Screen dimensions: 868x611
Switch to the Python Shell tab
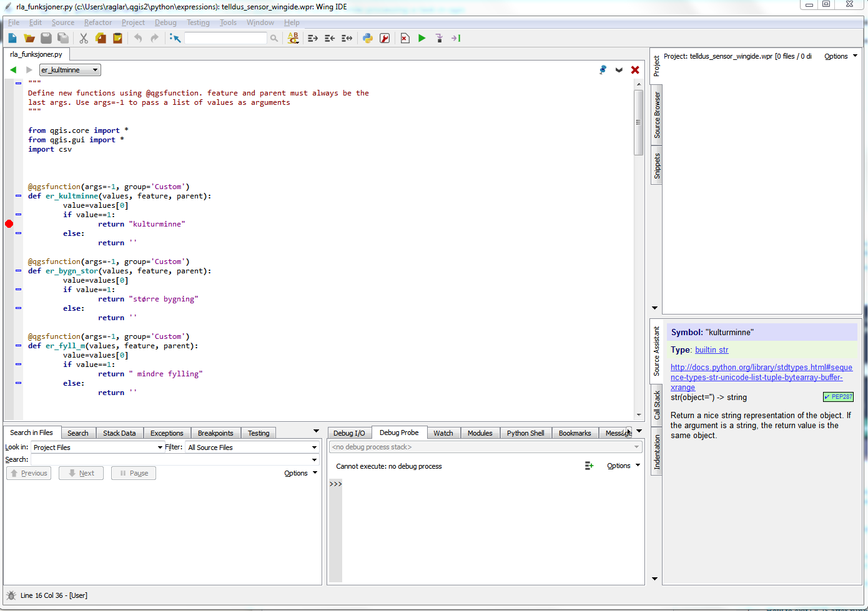click(x=525, y=433)
